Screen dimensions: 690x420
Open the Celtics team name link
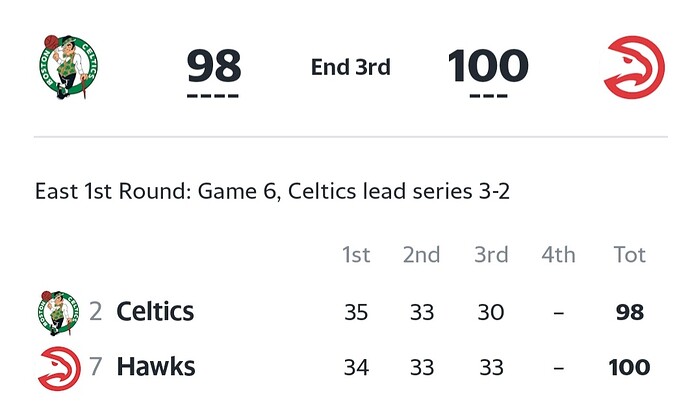(x=155, y=312)
